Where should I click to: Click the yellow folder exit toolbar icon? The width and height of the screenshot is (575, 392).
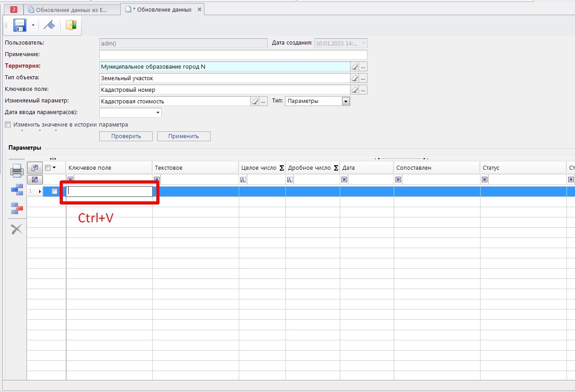point(71,25)
